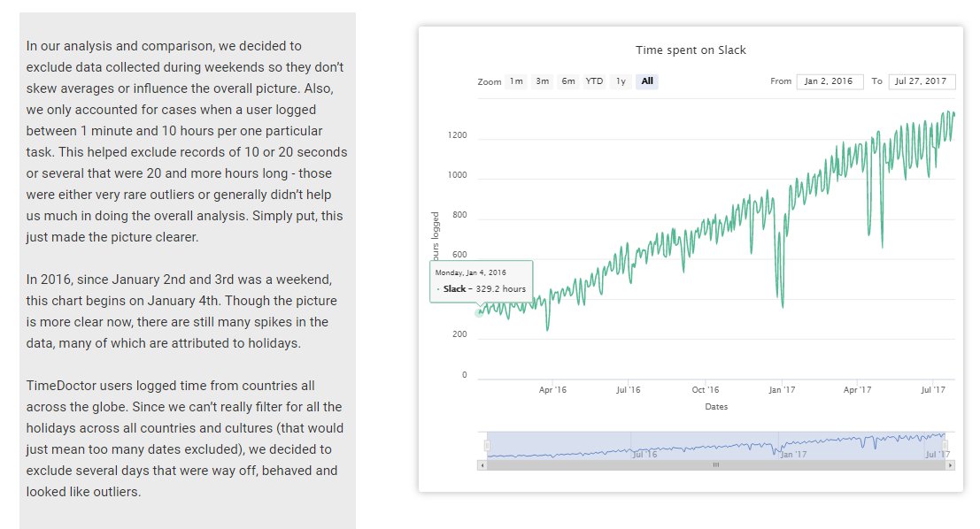Click the navigator scrollbar grip
This screenshot has width=980, height=529.
point(716,464)
